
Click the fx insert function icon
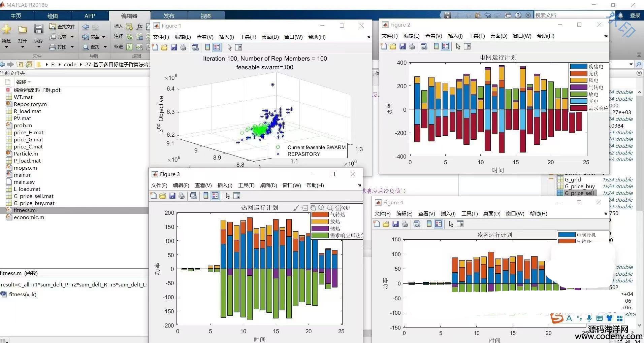tap(139, 27)
